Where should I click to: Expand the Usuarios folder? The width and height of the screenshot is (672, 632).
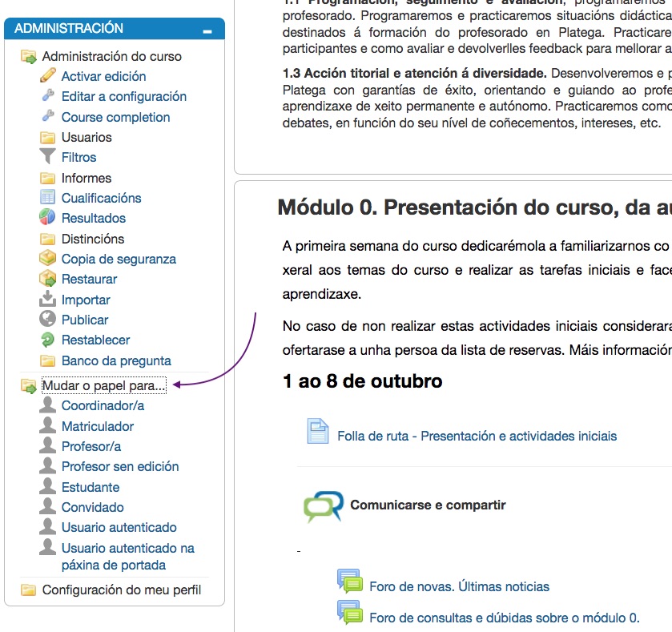click(x=86, y=137)
